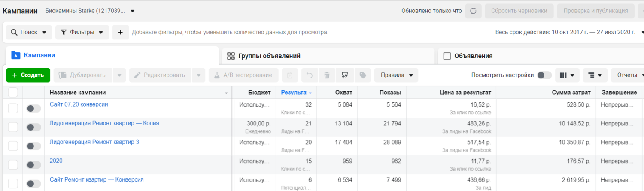Click the plus icon to add a filter
The width and height of the screenshot is (644, 191).
pyautogui.click(x=121, y=32)
